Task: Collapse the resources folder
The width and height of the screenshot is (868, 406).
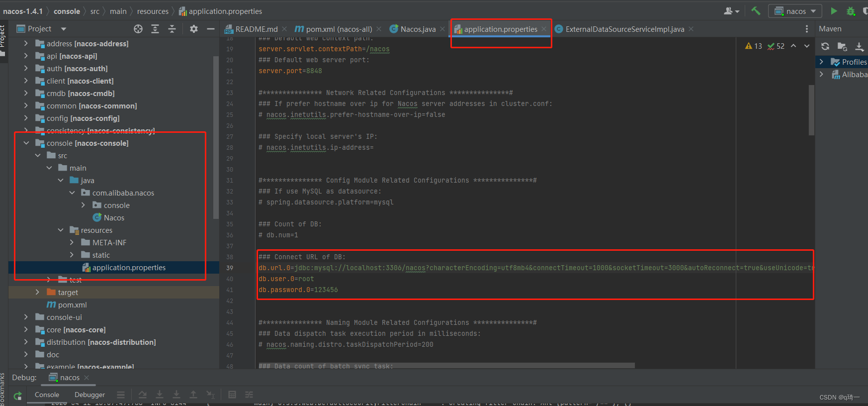Action: click(60, 230)
